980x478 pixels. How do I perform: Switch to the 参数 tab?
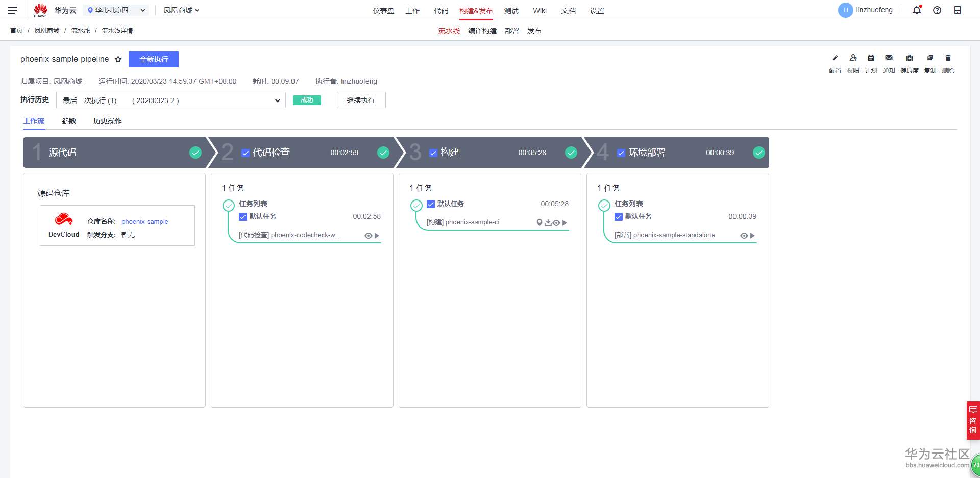pyautogui.click(x=69, y=121)
